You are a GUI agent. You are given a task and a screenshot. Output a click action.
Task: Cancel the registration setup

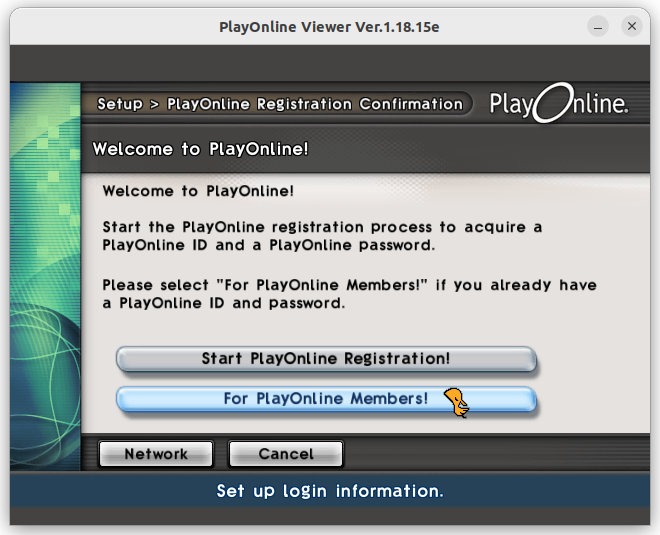(x=286, y=454)
